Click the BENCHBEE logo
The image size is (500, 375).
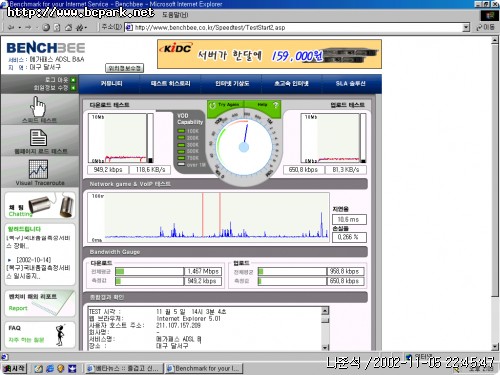[x=46, y=48]
